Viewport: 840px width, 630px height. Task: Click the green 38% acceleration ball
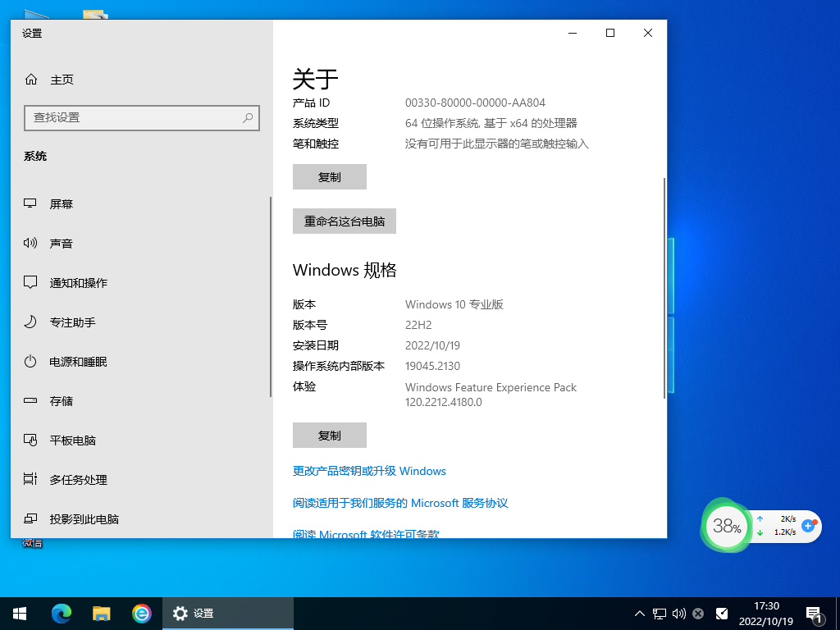tap(726, 526)
